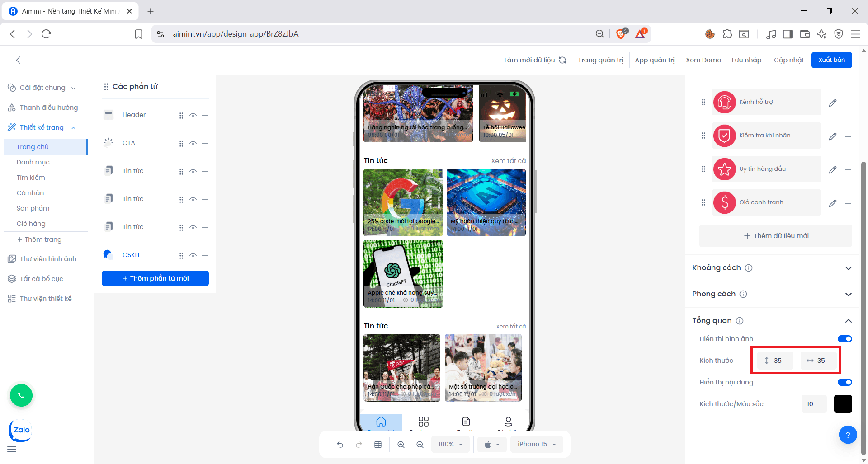Viewport: 868px width, 464px height.
Task: Toggle off Hiển thị hình ảnh switch
Action: tap(844, 339)
